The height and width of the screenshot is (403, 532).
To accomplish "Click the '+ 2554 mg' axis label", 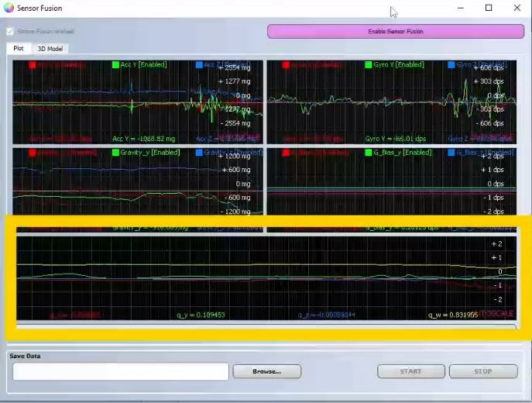I will coord(234,67).
